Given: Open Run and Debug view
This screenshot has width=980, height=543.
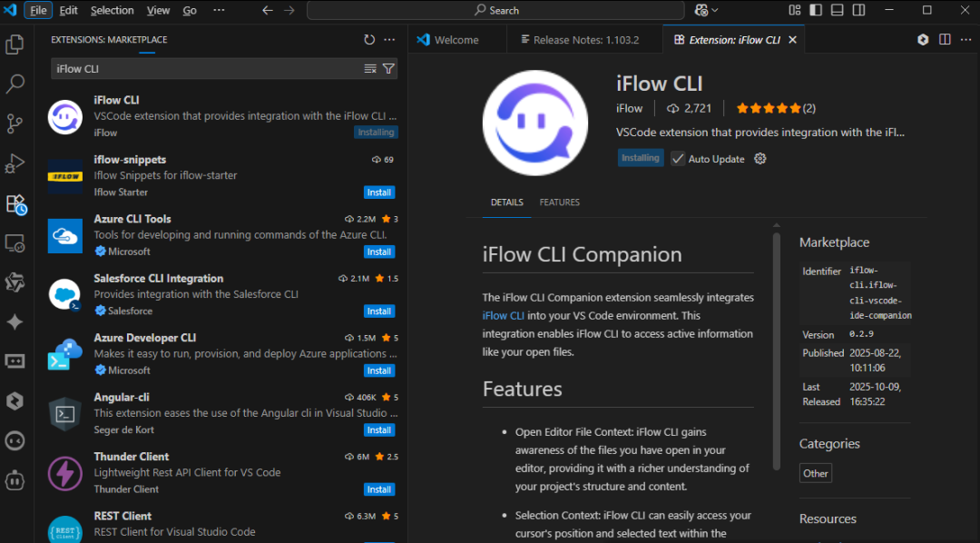Looking at the screenshot, I should point(15,163).
